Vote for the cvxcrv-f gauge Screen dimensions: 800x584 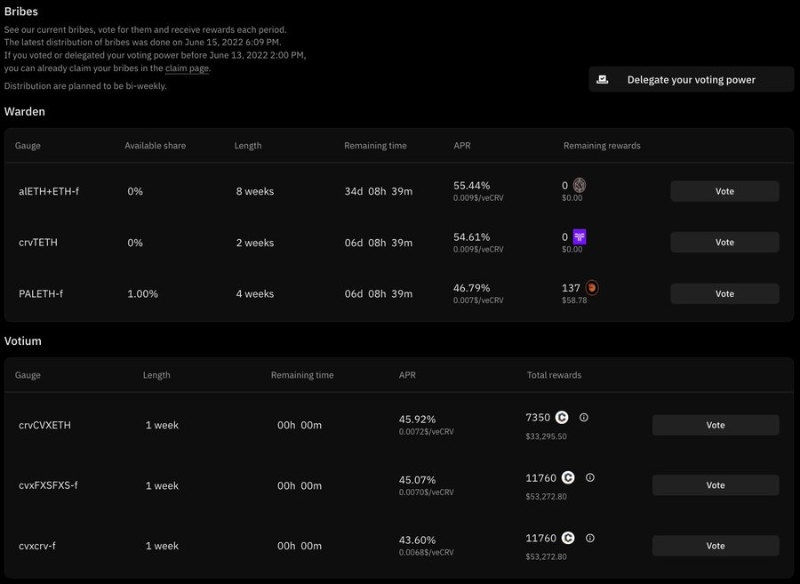(x=715, y=546)
